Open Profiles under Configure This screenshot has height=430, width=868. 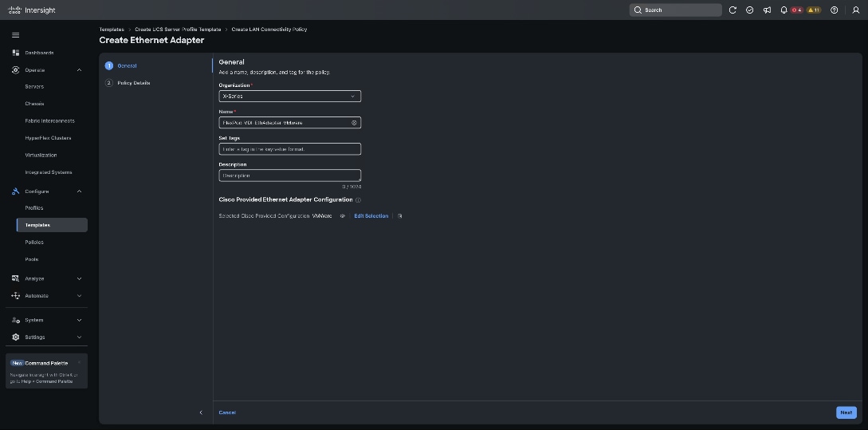tap(33, 207)
